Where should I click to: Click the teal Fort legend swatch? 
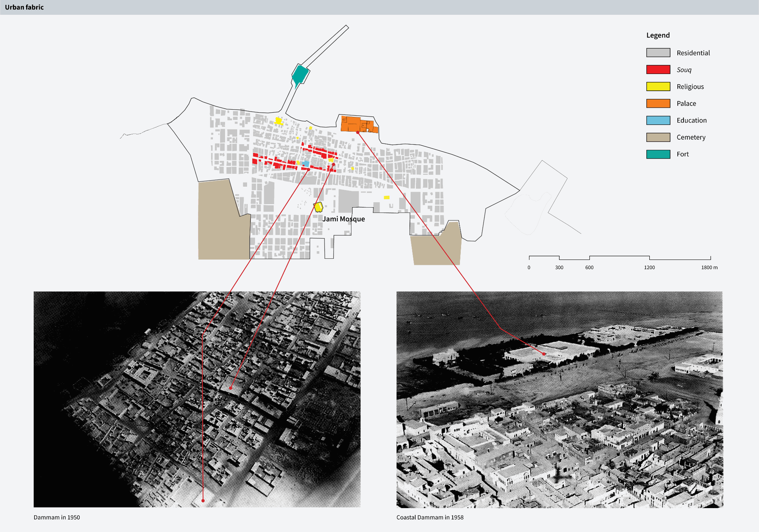pos(658,154)
